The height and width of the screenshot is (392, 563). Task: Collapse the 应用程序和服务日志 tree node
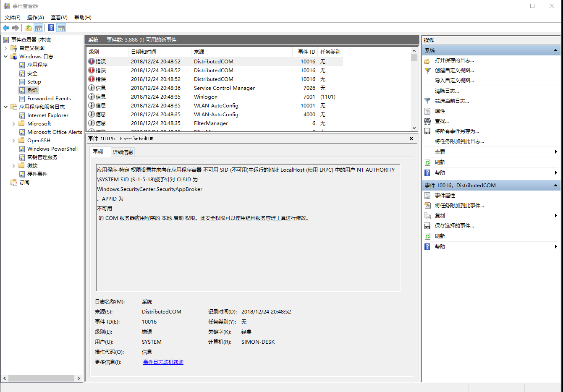pyautogui.click(x=5, y=107)
